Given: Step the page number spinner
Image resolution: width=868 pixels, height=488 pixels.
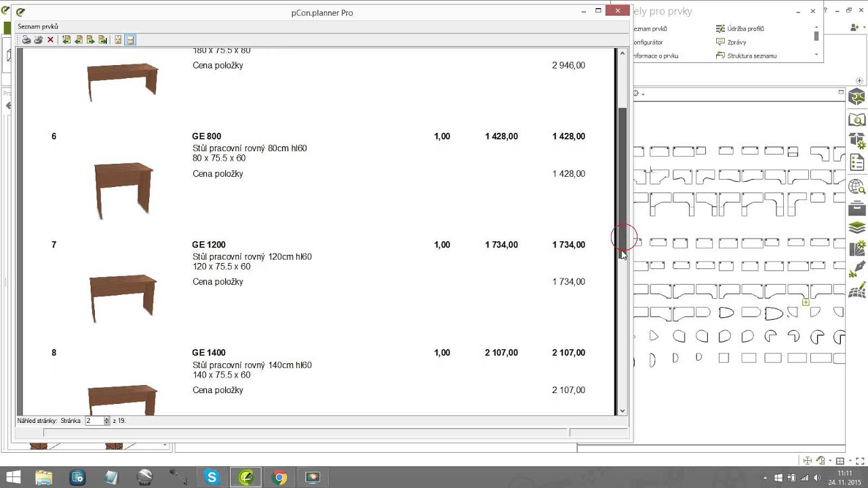Looking at the screenshot, I should pyautogui.click(x=106, y=421).
